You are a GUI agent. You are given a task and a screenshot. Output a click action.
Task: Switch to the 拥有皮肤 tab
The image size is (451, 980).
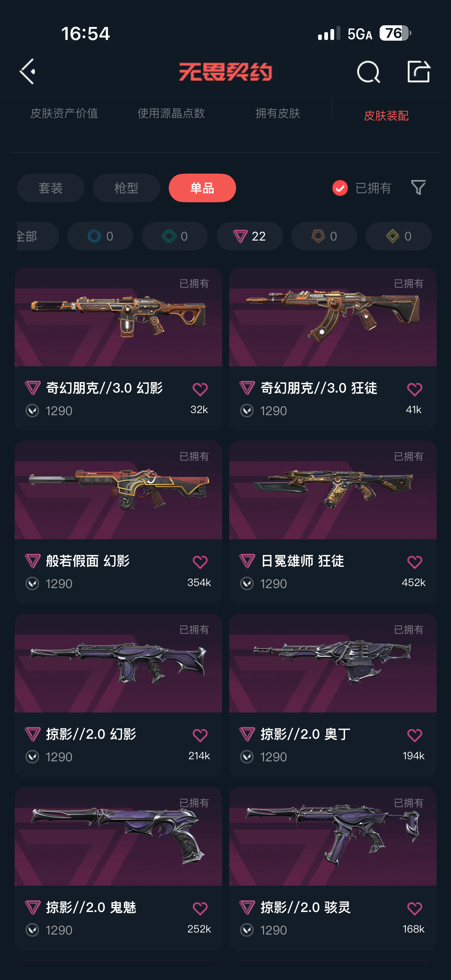point(278,113)
